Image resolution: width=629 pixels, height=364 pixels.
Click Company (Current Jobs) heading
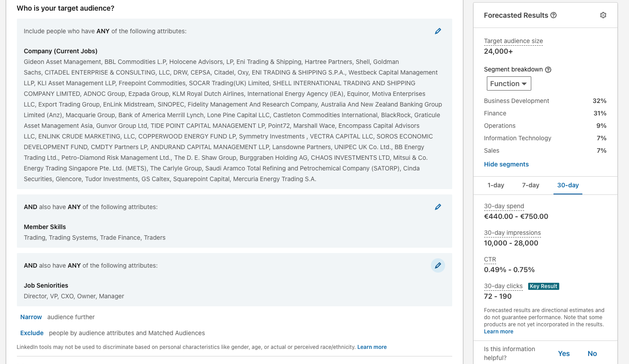[x=61, y=51]
